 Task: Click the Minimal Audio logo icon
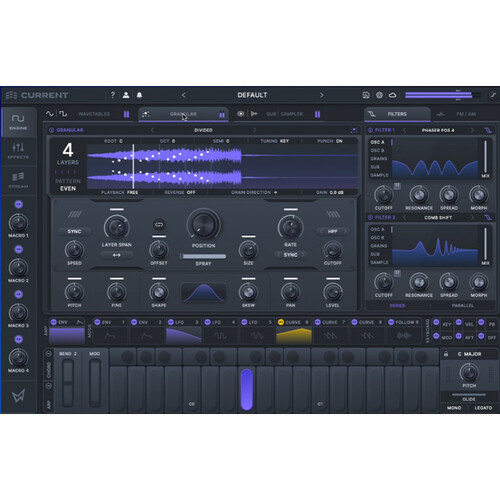[x=18, y=396]
